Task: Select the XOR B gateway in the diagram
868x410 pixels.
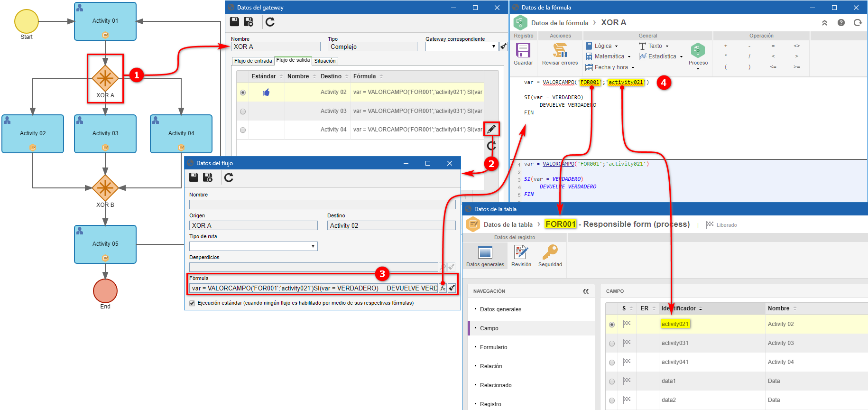Action: coord(105,188)
